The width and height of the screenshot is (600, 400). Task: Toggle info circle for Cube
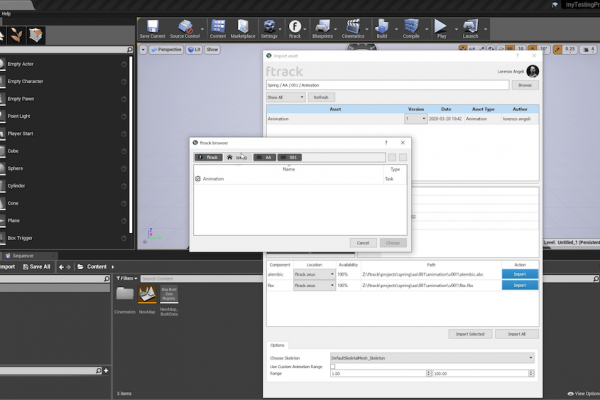(124, 151)
